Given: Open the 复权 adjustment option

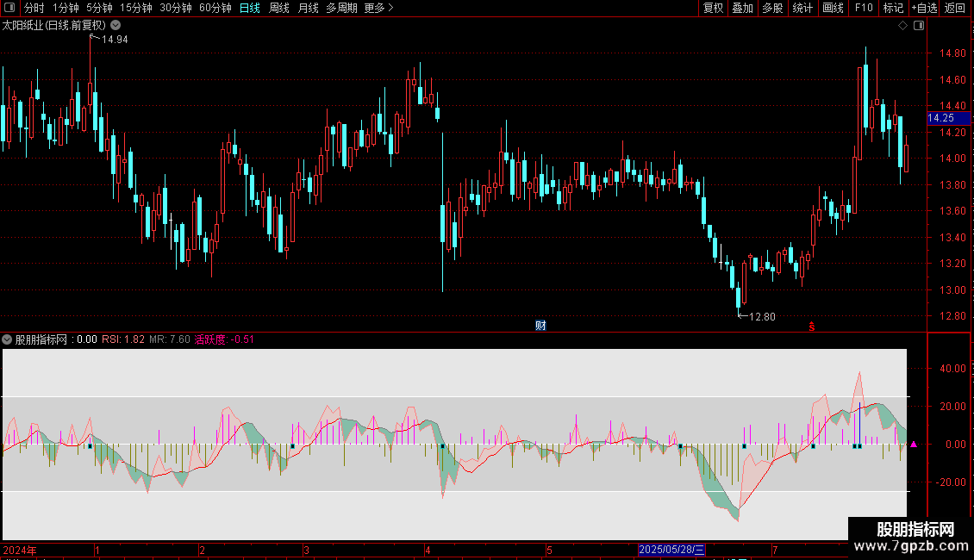Looking at the screenshot, I should 713,8.
